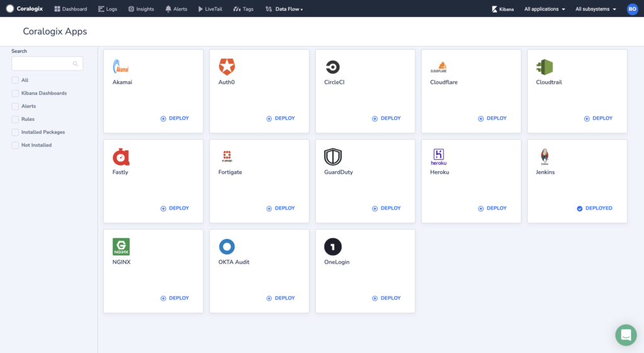The height and width of the screenshot is (353, 644).
Task: Click the Jenkins butler logo
Action: [x=545, y=157]
